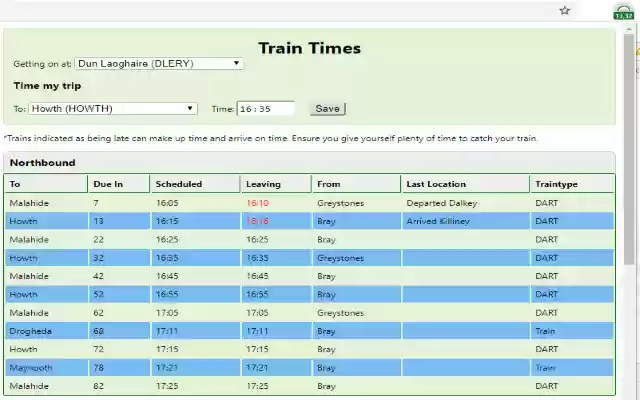Sort by the Traintype column header
This screenshot has width=640, height=400.
[x=572, y=184]
